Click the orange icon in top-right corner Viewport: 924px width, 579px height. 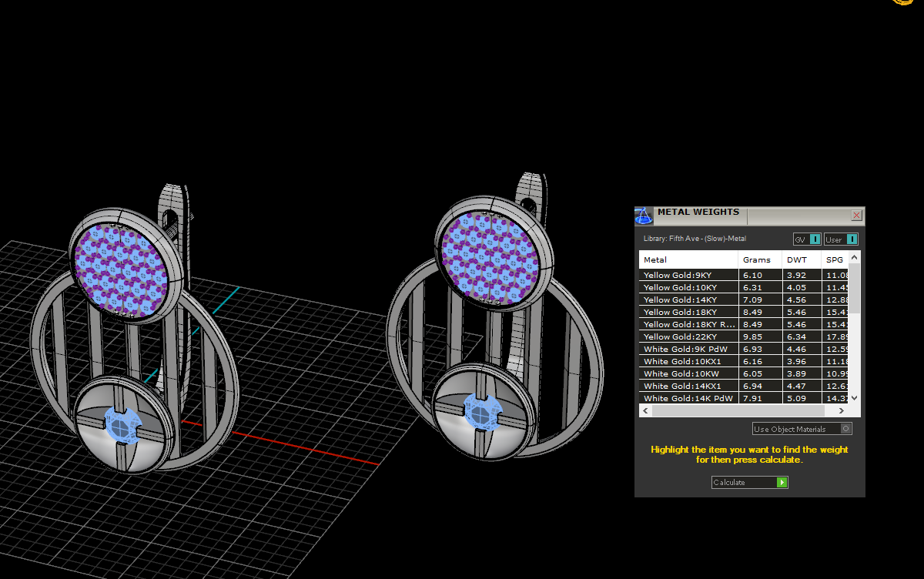pyautogui.click(x=902, y=2)
